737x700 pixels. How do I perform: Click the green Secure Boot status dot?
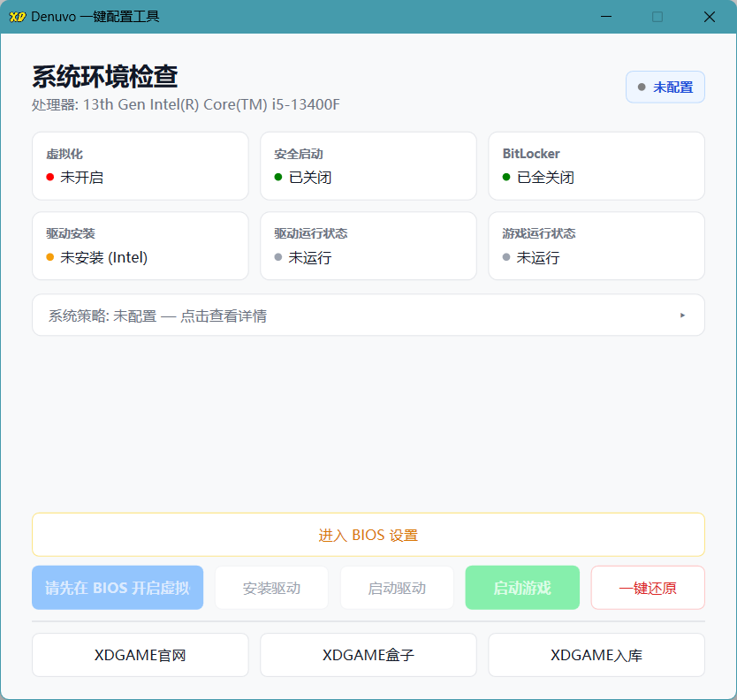point(278,177)
